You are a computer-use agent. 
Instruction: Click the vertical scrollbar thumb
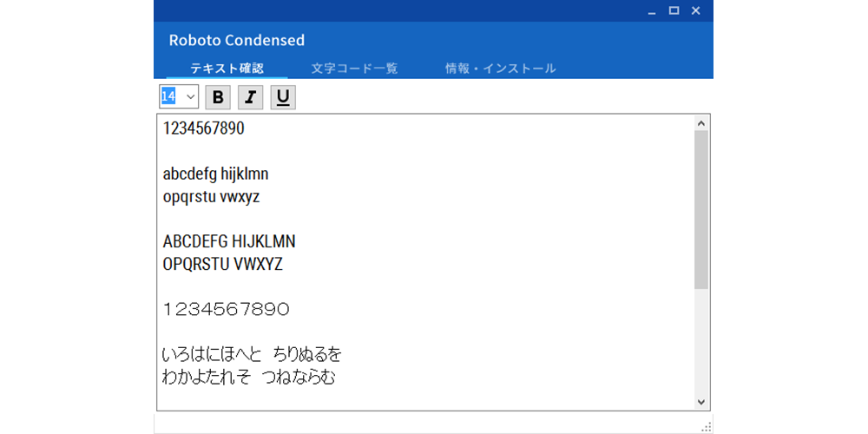700,210
